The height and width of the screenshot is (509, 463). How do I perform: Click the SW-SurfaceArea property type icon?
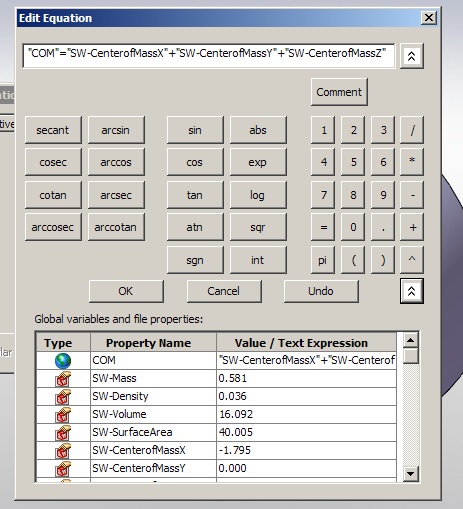63,433
